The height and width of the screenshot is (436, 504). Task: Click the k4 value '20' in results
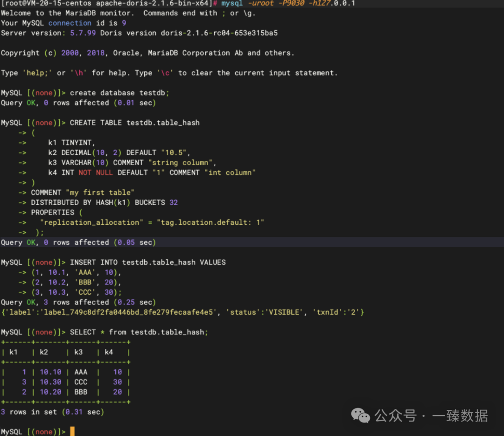click(x=117, y=392)
